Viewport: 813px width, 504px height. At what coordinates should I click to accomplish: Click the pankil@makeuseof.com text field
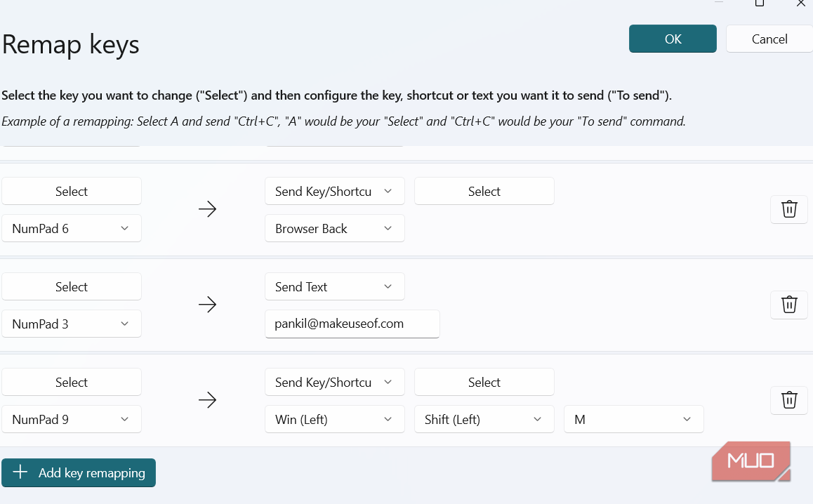tap(352, 324)
